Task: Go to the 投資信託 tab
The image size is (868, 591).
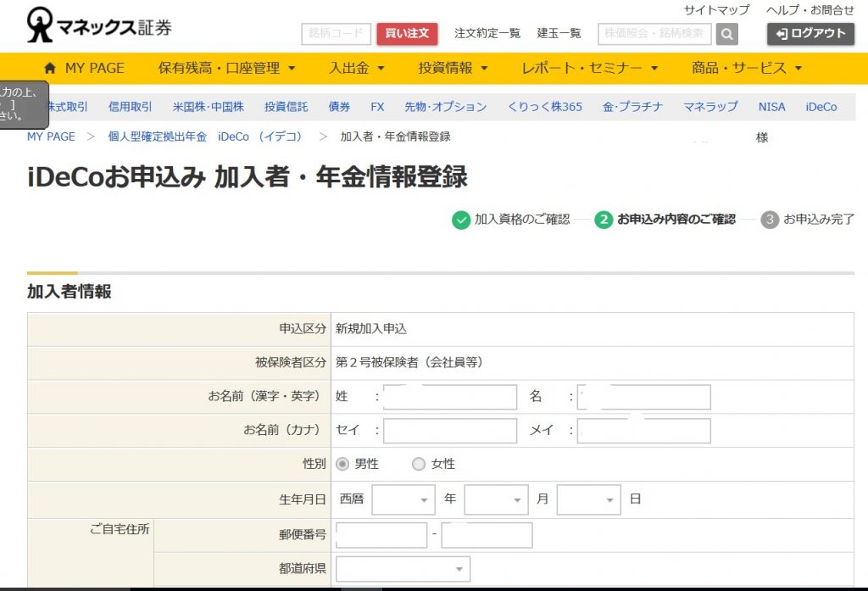Action: [x=287, y=107]
